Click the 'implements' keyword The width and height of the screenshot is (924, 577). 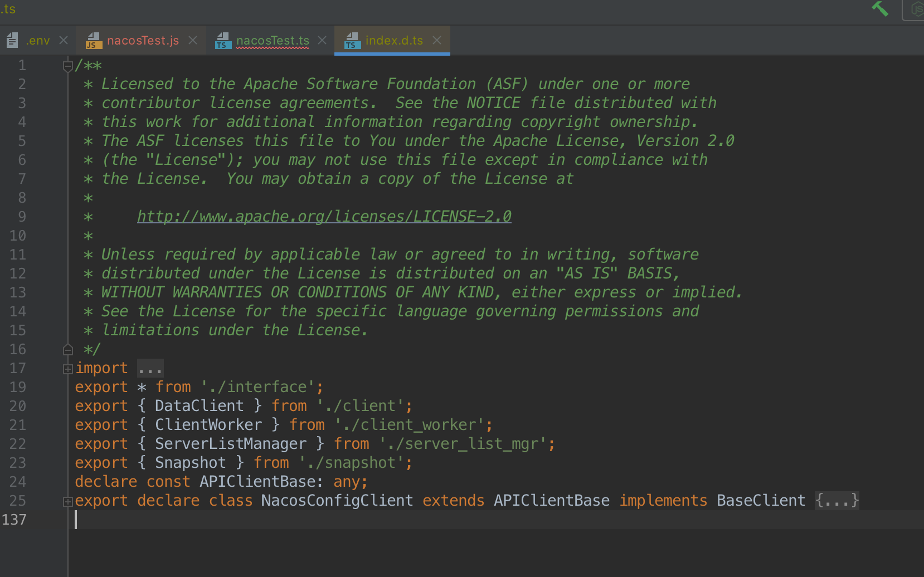(663, 501)
